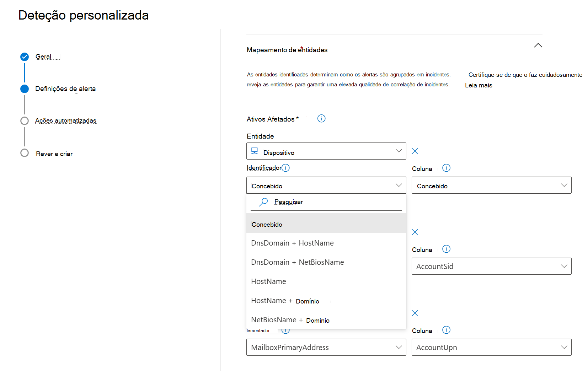Open the MailboxPrimaryAddress dropdown
Screen dimensions: 588x371
pyautogui.click(x=326, y=347)
